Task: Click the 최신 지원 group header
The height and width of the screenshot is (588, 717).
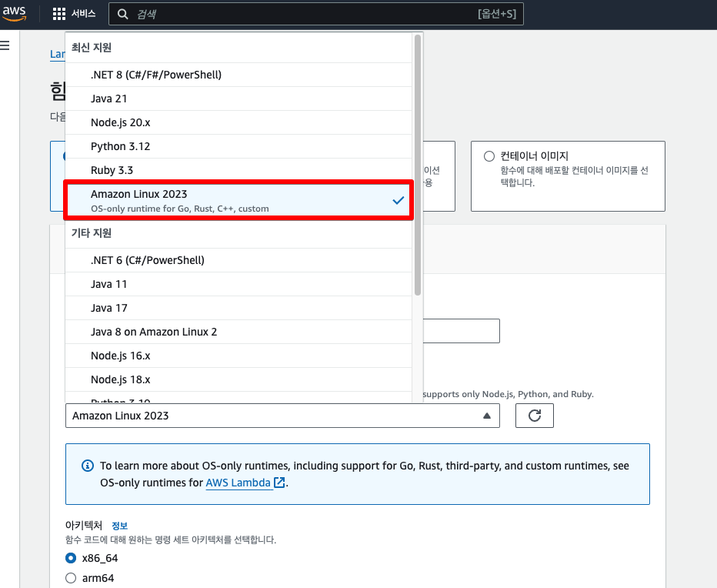Action: pyautogui.click(x=92, y=48)
